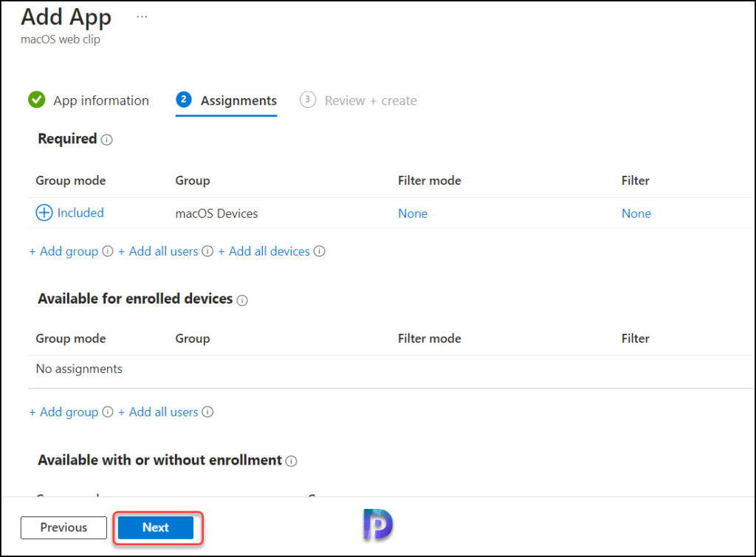Open Filter None link for macOS Devices

[x=636, y=213]
